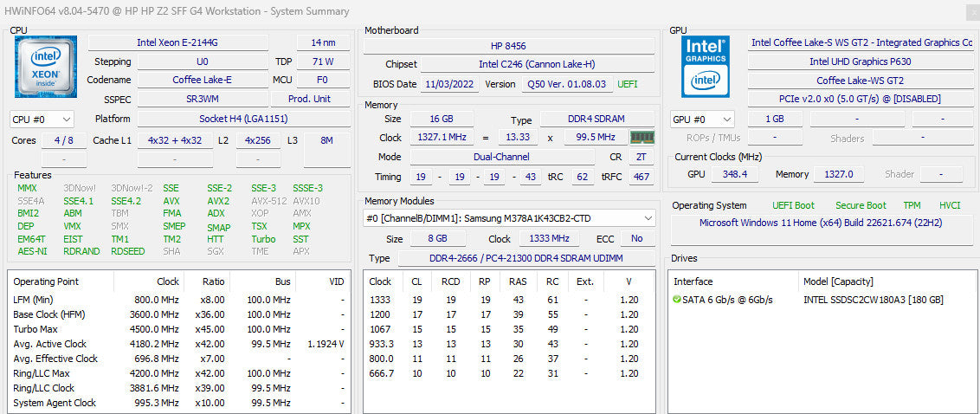Click the Intel C246 (Cannon Lake-H) chipset field
Viewport: 980px width, 414px height.
click(x=538, y=64)
